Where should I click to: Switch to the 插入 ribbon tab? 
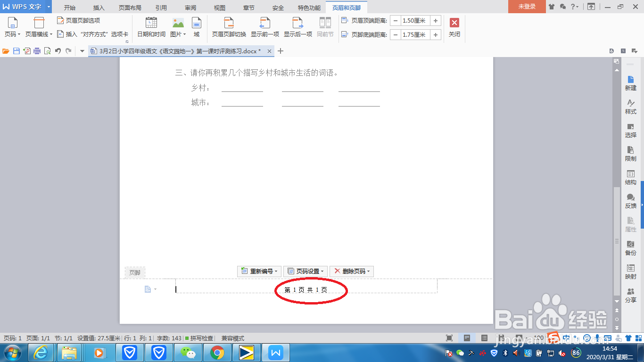99,8
